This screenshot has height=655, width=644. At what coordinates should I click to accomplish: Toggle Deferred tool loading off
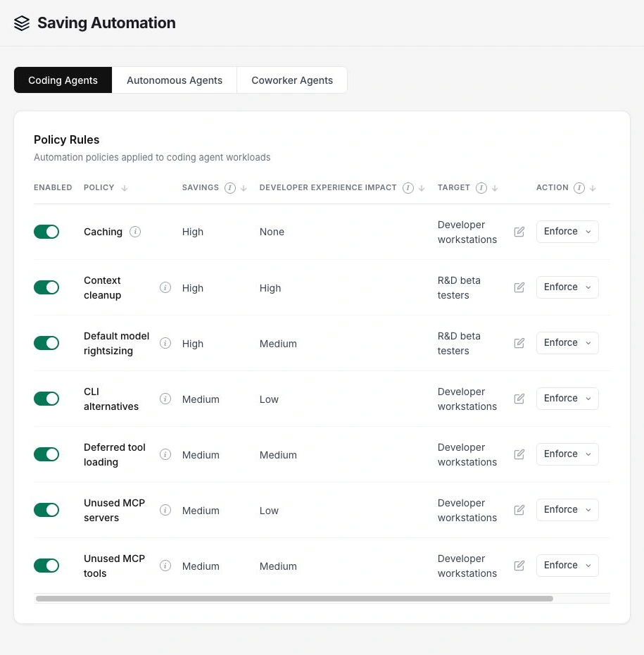coord(46,454)
